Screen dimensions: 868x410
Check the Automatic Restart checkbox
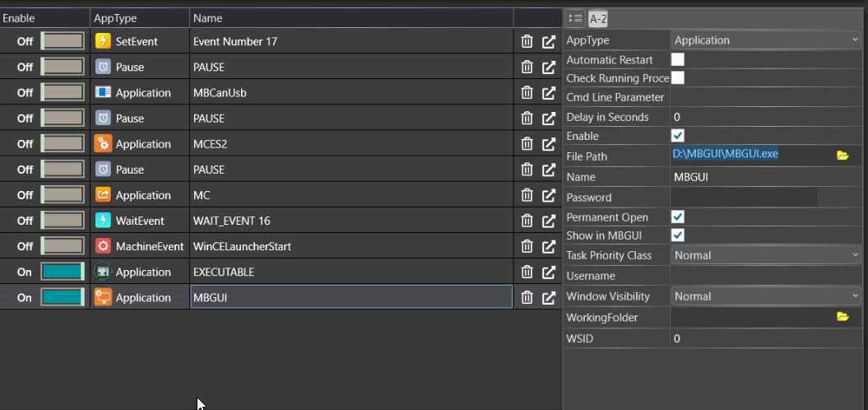click(678, 59)
